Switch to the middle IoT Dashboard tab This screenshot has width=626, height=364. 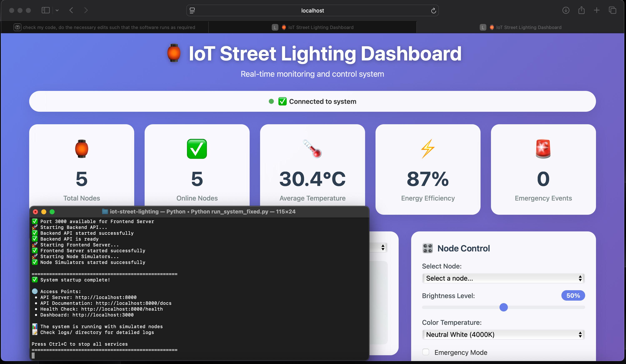pyautogui.click(x=312, y=27)
